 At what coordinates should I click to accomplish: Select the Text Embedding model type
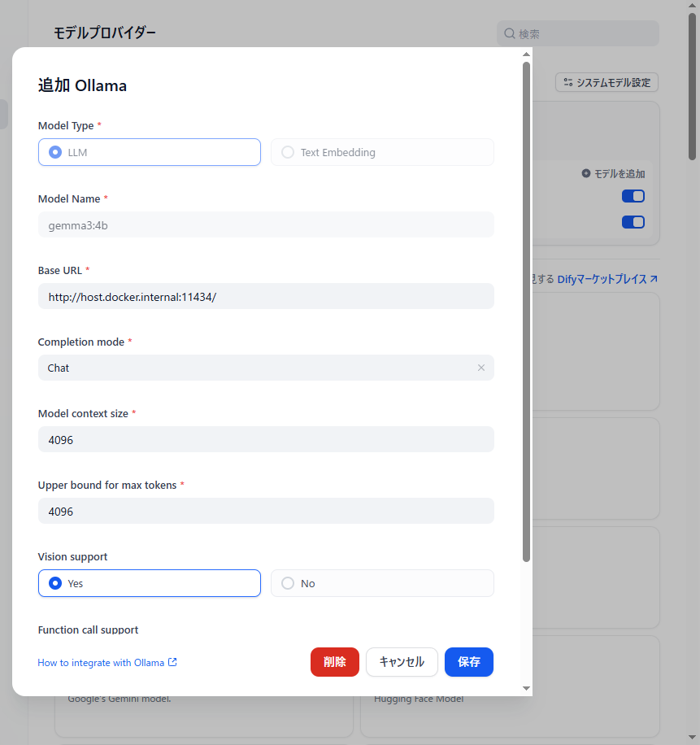tap(382, 152)
